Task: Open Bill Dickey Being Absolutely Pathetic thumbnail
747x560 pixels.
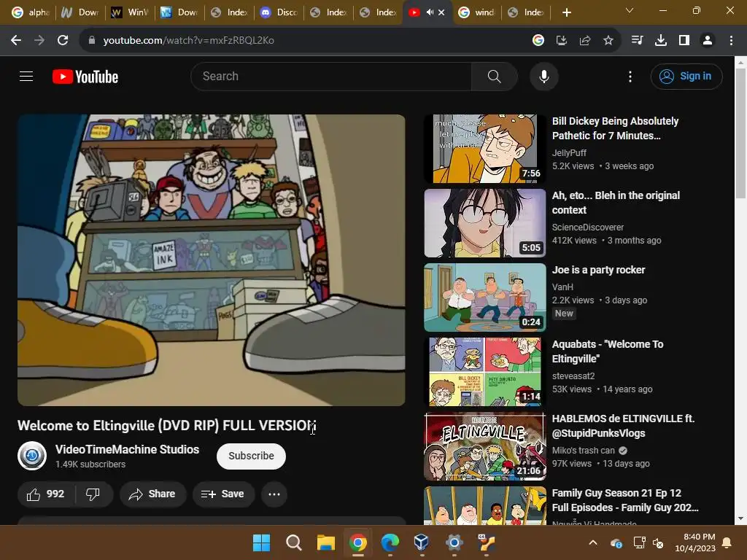Action: 485,149
